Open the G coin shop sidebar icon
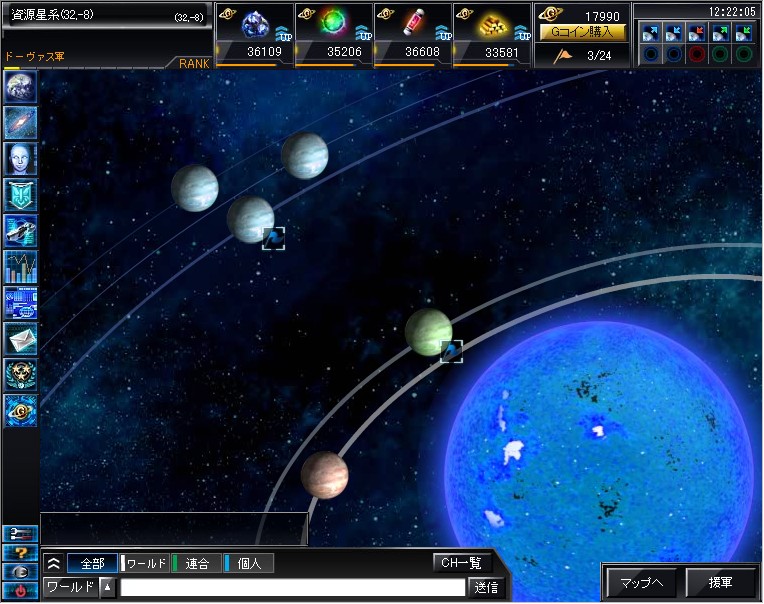This screenshot has height=604, width=764. coord(20,411)
